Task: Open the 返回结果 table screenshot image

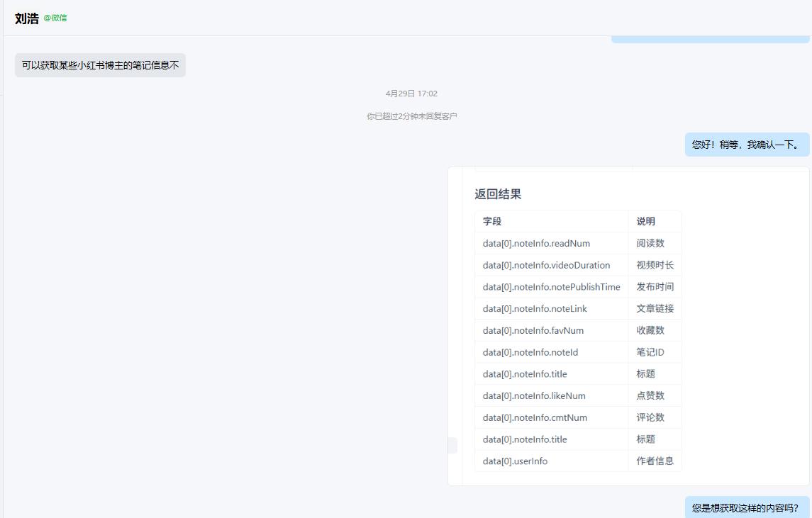Action: [628, 327]
